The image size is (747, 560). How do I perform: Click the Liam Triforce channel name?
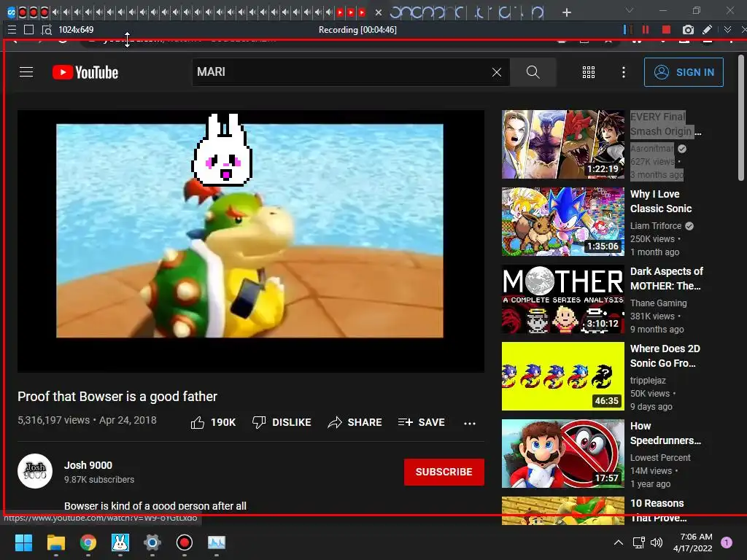click(656, 226)
